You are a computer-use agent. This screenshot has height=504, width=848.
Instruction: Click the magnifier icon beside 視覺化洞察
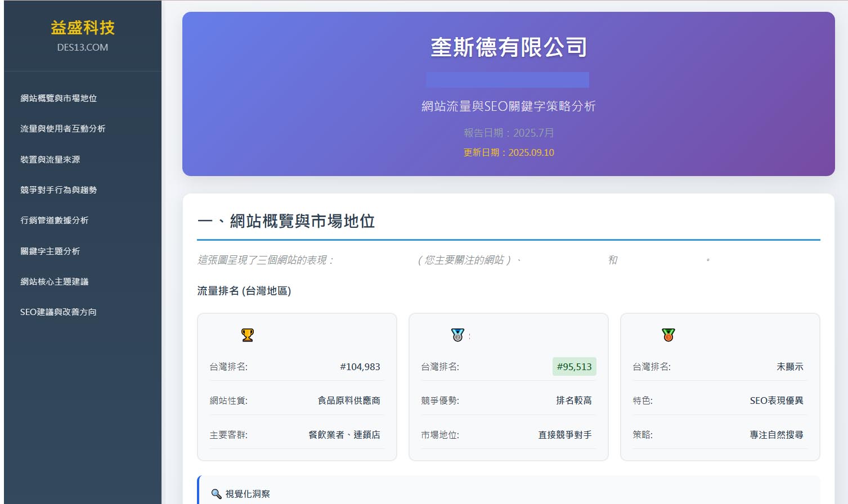216,494
